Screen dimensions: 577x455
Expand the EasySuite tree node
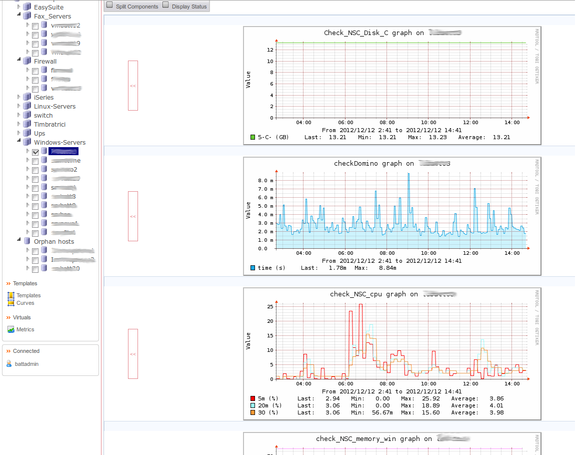pos(18,7)
